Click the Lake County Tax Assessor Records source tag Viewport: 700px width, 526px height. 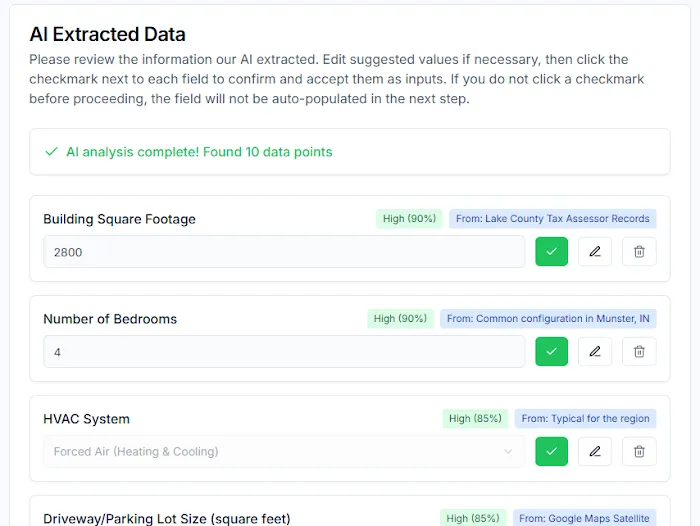point(553,219)
